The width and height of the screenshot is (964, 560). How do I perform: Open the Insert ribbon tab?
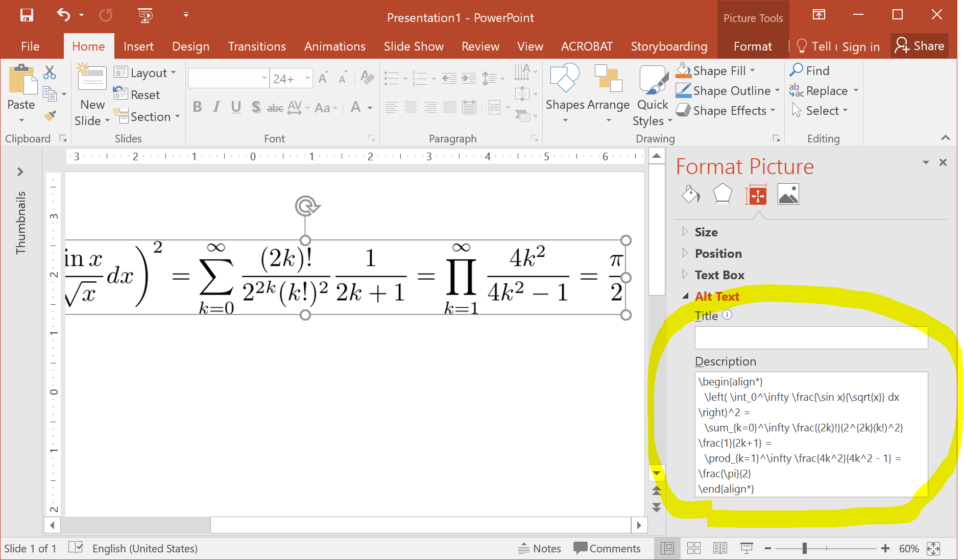(x=138, y=46)
